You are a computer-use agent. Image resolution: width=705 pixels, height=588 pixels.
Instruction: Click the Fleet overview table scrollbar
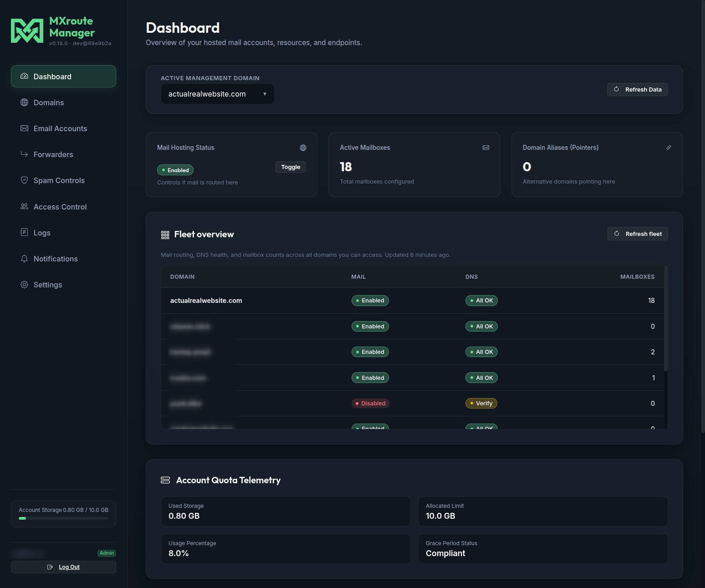coord(666,319)
